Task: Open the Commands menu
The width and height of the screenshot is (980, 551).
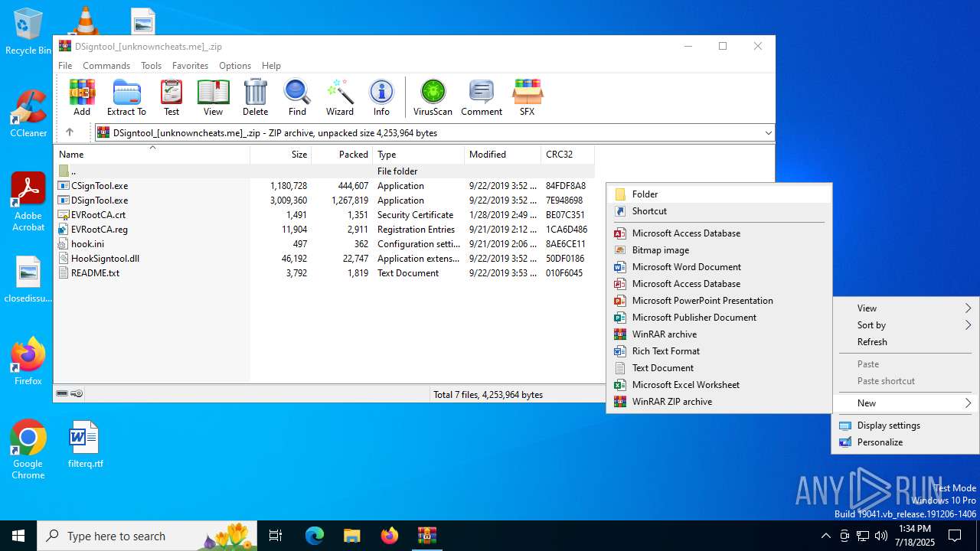Action: pyautogui.click(x=106, y=66)
